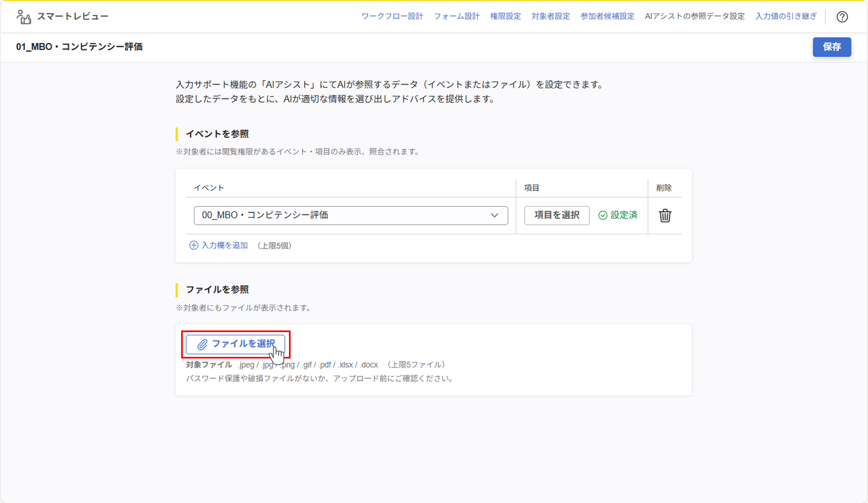
Task: Delete the event row with trash icon
Action: [665, 215]
